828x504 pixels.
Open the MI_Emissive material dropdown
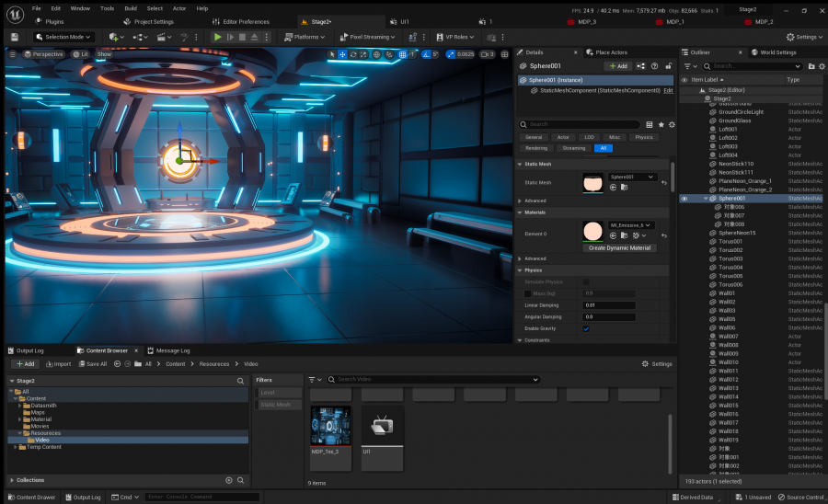(631, 225)
